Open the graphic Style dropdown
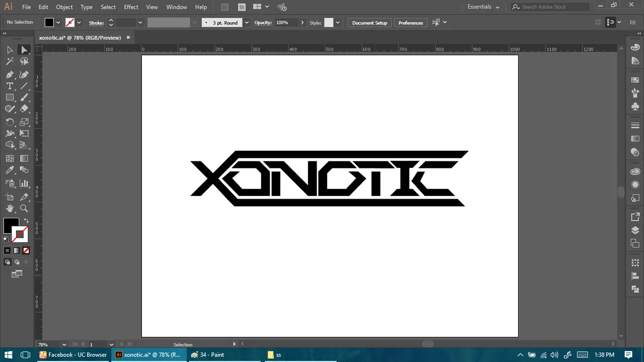 point(338,23)
